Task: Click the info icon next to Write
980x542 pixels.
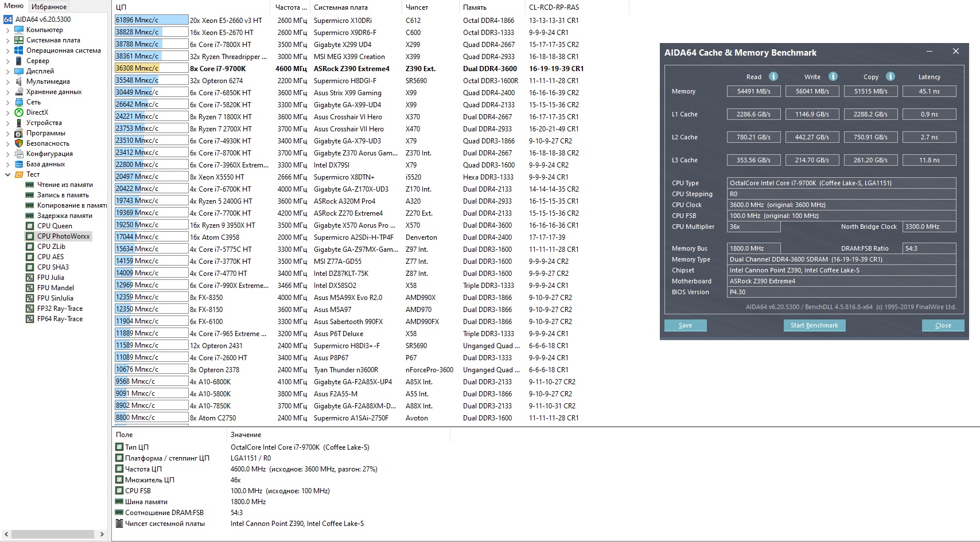Action: tap(833, 76)
